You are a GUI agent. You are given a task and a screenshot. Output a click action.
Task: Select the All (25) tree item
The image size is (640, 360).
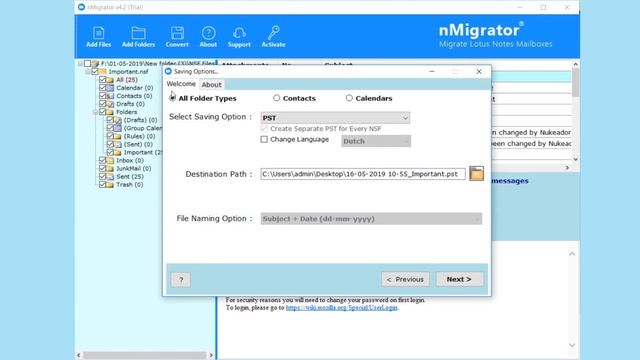127,80
